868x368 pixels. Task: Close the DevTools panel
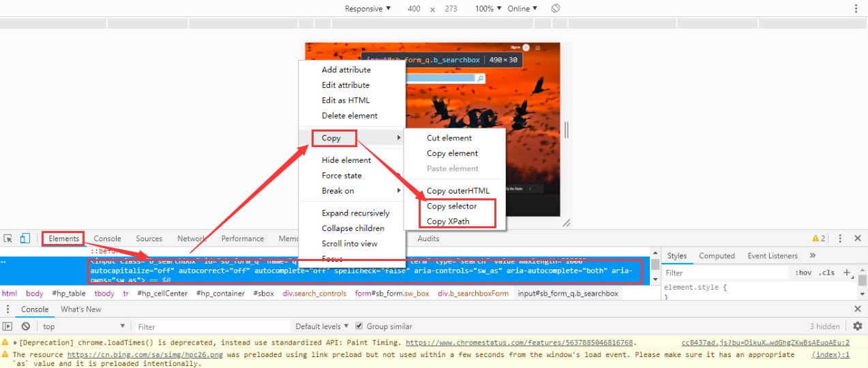pos(858,239)
